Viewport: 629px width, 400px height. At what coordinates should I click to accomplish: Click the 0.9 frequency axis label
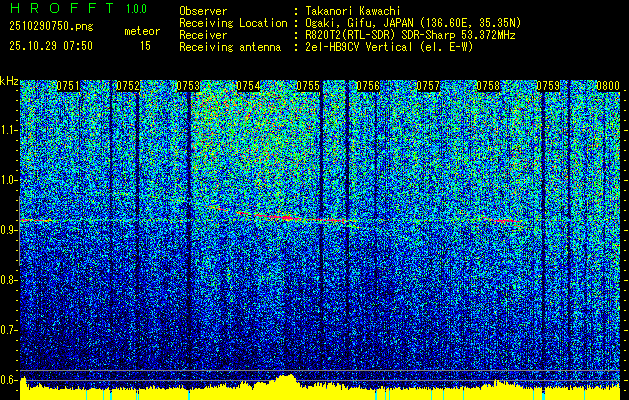click(x=9, y=230)
